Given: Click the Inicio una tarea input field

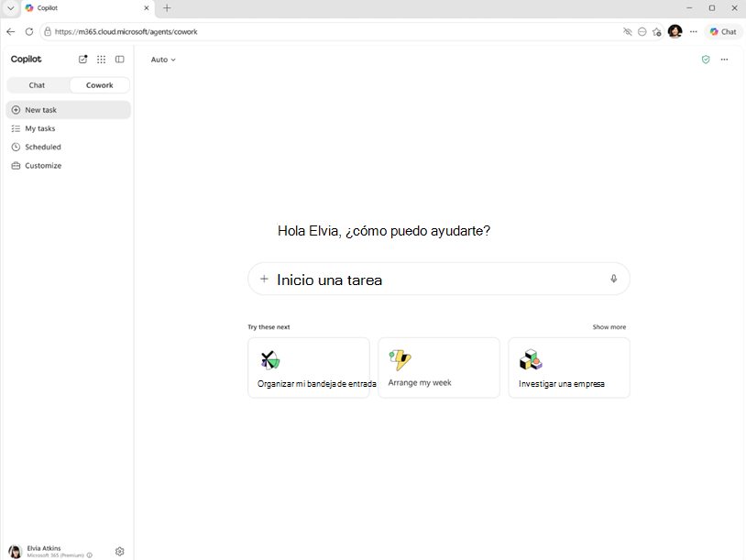Looking at the screenshot, I should 439,279.
